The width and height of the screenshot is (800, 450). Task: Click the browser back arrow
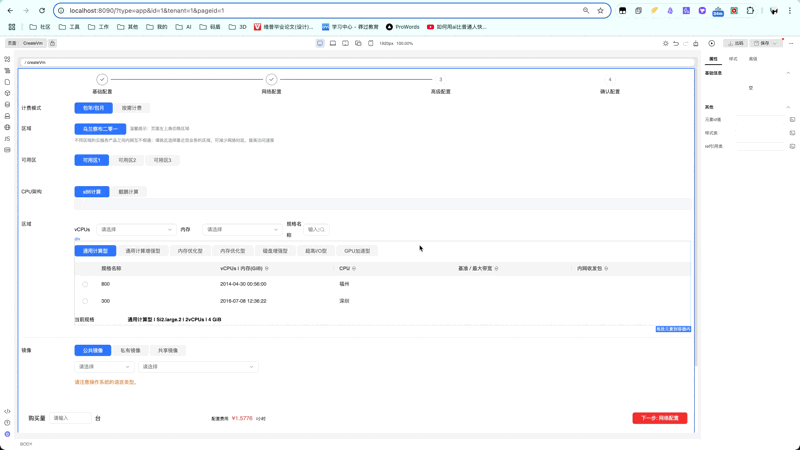(x=11, y=10)
